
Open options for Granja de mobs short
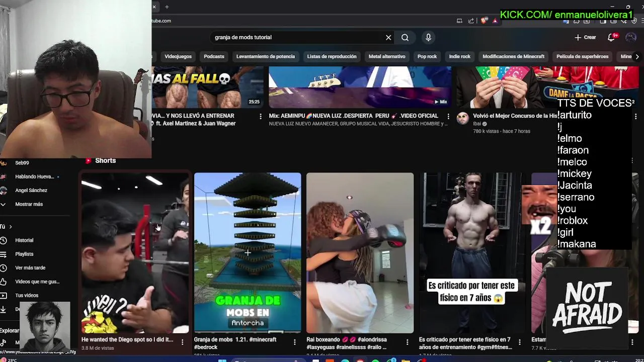pyautogui.click(x=295, y=342)
